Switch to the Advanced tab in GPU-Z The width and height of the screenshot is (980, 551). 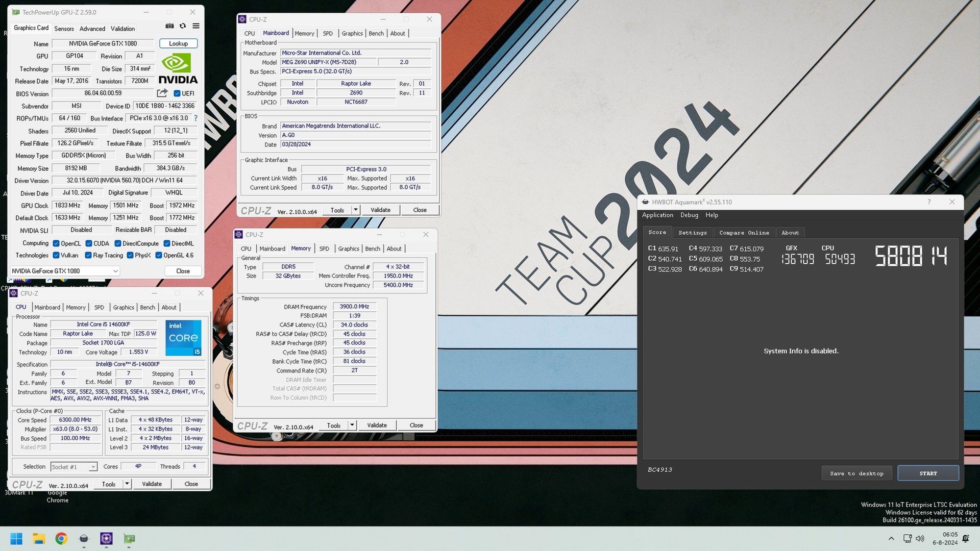[x=92, y=29]
